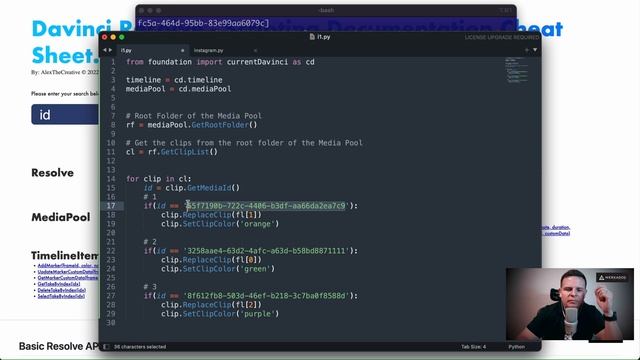Click the 'Basic Resolve AP' heading at page bottom
The height and width of the screenshot is (360, 640).
[59, 346]
